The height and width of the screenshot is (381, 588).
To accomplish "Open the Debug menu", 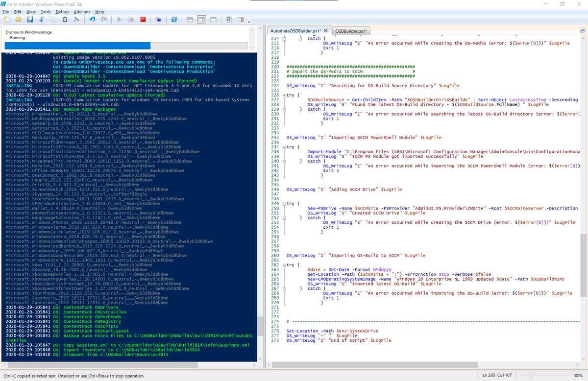I will click(62, 11).
